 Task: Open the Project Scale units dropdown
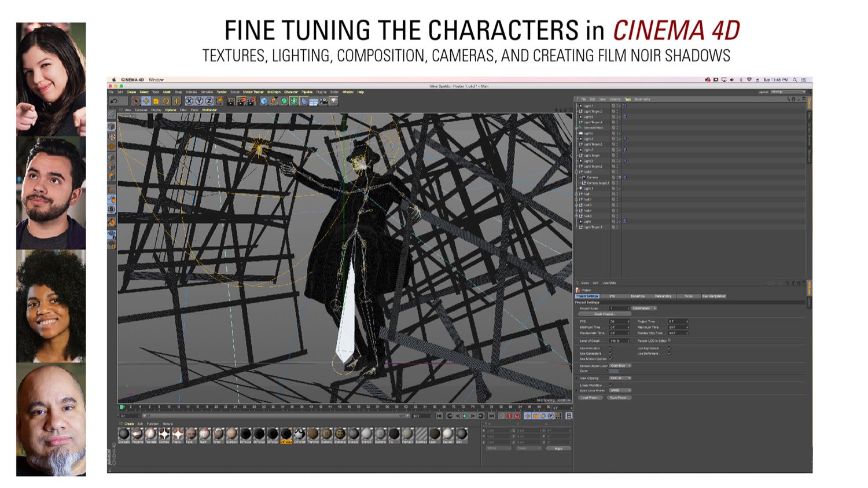644,309
